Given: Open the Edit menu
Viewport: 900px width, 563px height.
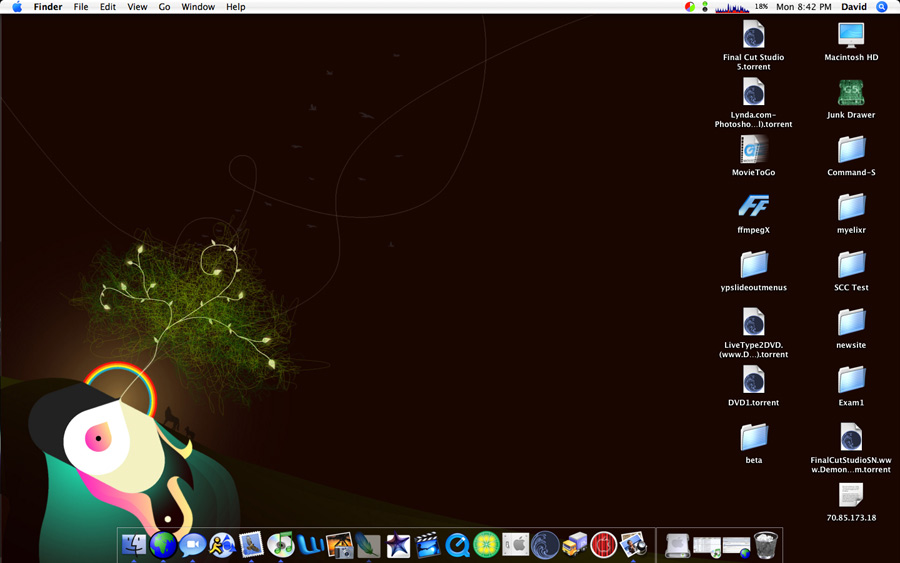Looking at the screenshot, I should click(108, 7).
